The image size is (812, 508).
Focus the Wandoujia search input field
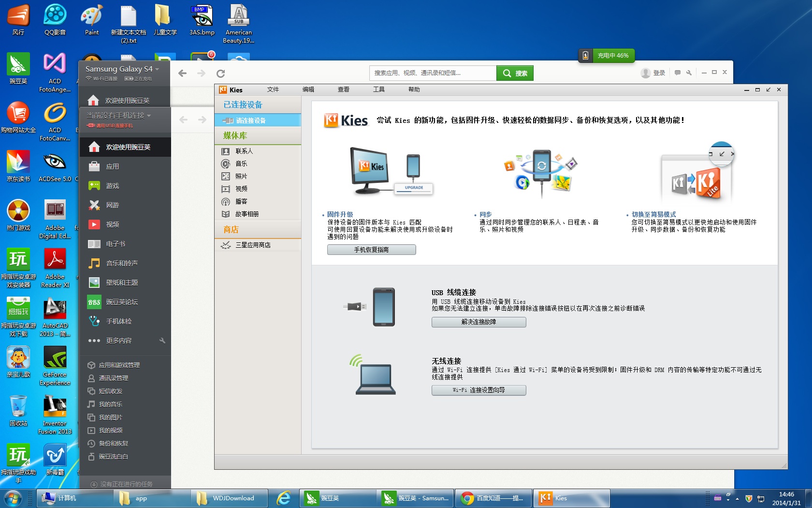(x=433, y=73)
